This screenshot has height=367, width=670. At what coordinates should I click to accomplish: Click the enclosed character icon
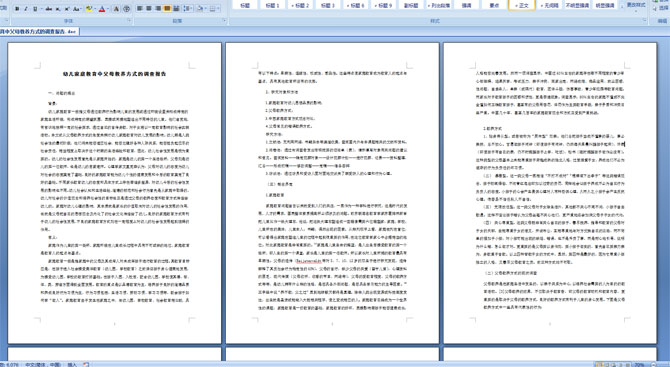(126, 9)
